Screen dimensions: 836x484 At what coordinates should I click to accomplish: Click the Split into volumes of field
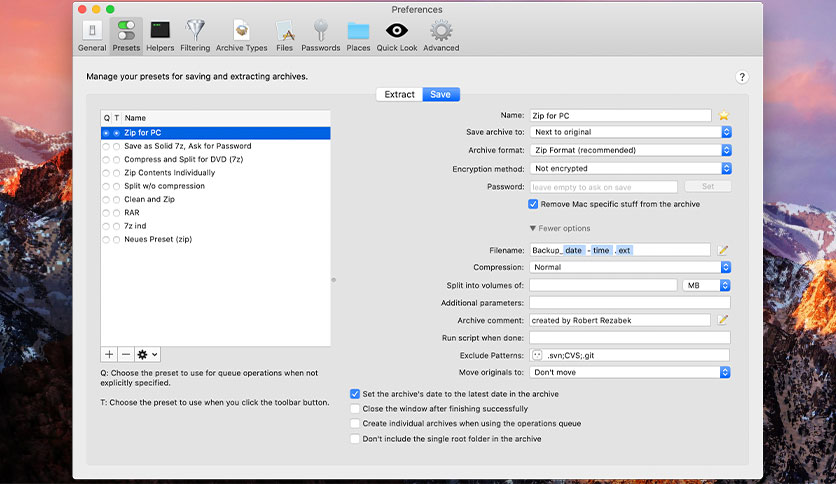(604, 285)
